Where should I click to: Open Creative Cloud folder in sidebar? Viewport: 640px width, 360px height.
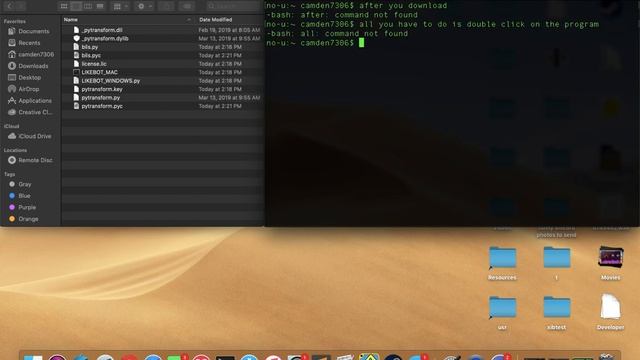pos(30,112)
